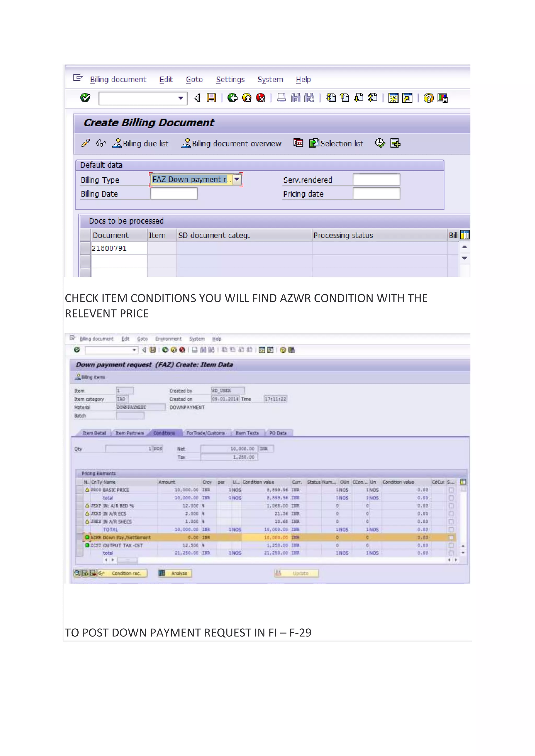Click the First Page icon in upper toolbar
This screenshot has height=756, width=535.
pos(331,98)
